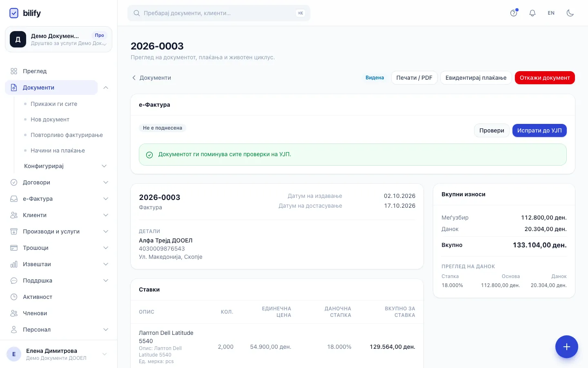Click the Евидентирај плаќање button
Screen dimensions: 588x368
(x=476, y=78)
